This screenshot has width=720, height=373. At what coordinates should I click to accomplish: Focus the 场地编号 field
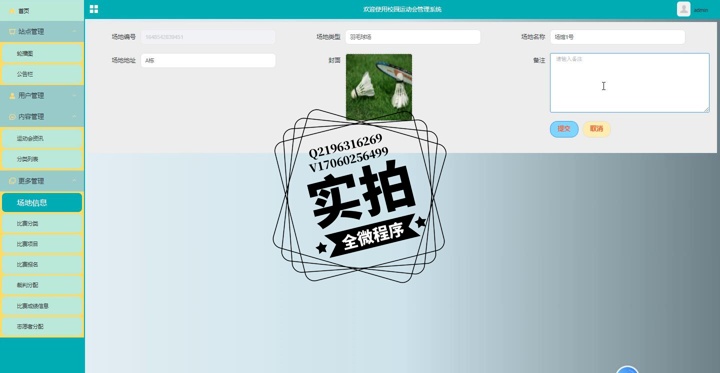tap(208, 37)
